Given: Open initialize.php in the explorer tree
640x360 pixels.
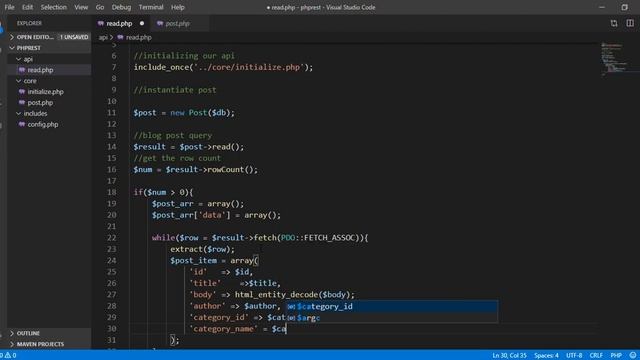Looking at the screenshot, I should point(49,92).
